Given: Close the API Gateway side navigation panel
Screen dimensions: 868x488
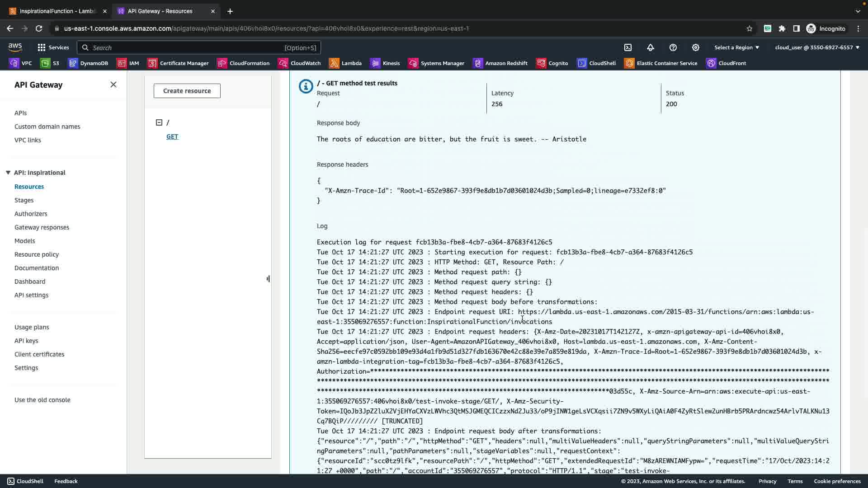Looking at the screenshot, I should point(113,84).
